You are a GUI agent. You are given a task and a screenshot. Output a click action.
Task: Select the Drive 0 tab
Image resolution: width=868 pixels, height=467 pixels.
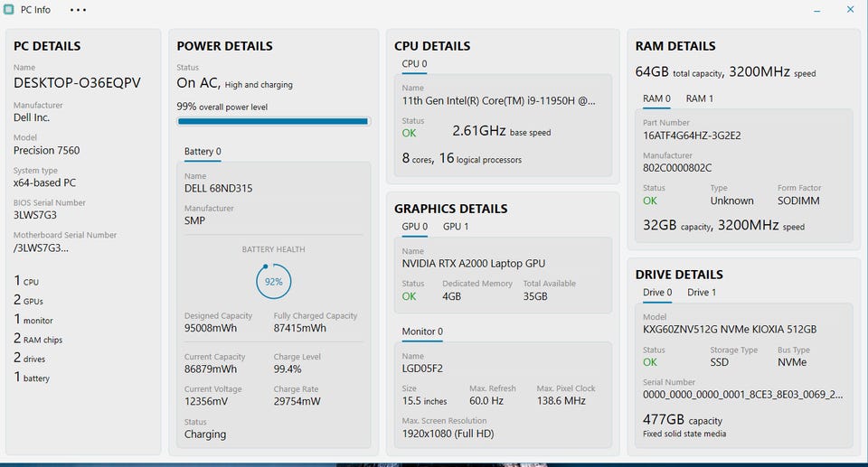click(x=657, y=292)
